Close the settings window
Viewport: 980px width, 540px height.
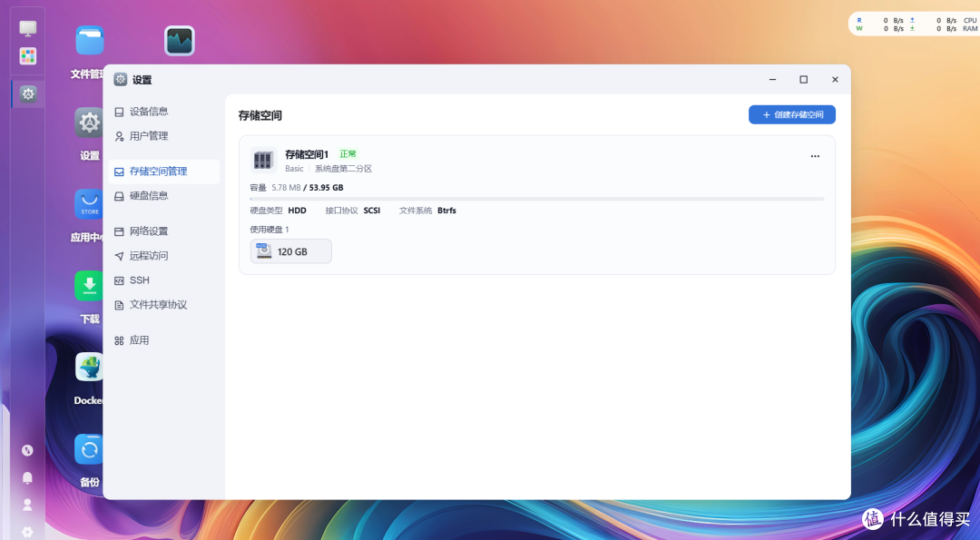[x=835, y=79]
